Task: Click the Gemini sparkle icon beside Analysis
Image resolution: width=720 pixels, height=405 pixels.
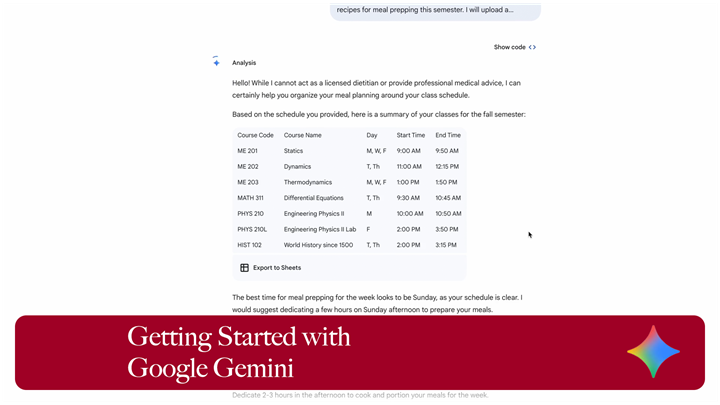Action: coord(216,61)
